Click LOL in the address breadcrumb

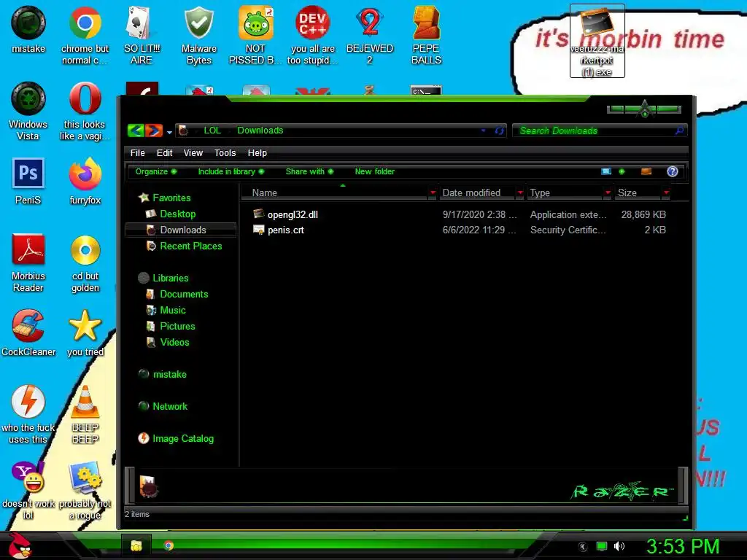pos(212,131)
